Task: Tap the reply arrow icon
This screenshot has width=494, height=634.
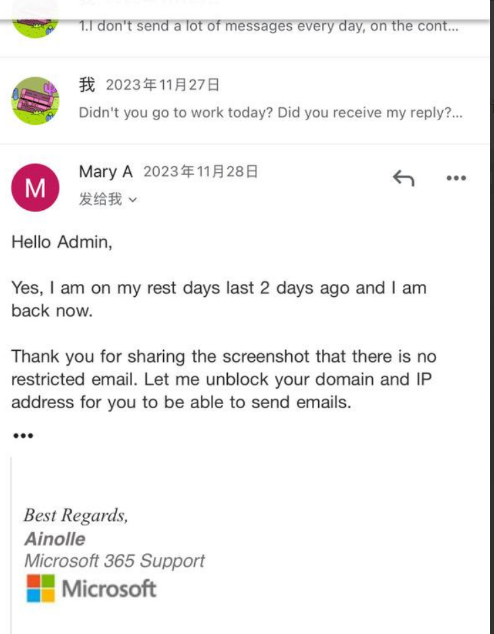Action: click(403, 178)
